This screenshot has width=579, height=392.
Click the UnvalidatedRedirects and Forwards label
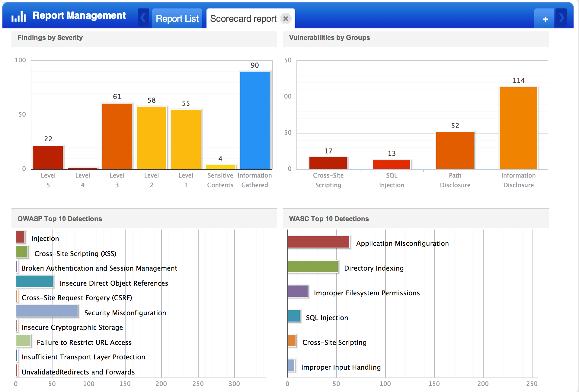(78, 372)
